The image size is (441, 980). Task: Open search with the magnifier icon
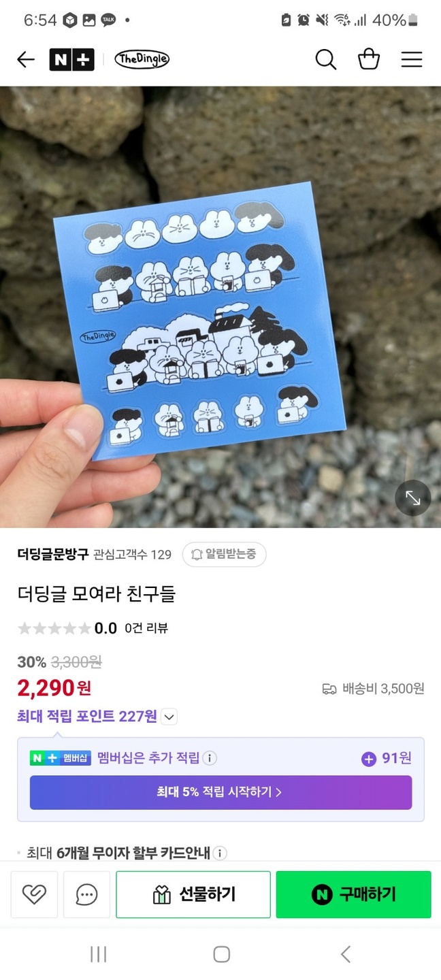326,60
